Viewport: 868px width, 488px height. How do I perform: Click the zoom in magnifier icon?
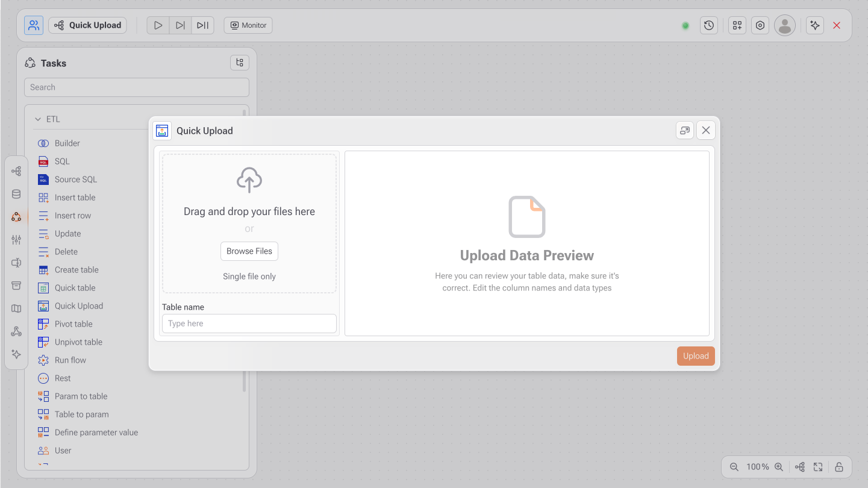point(778,467)
